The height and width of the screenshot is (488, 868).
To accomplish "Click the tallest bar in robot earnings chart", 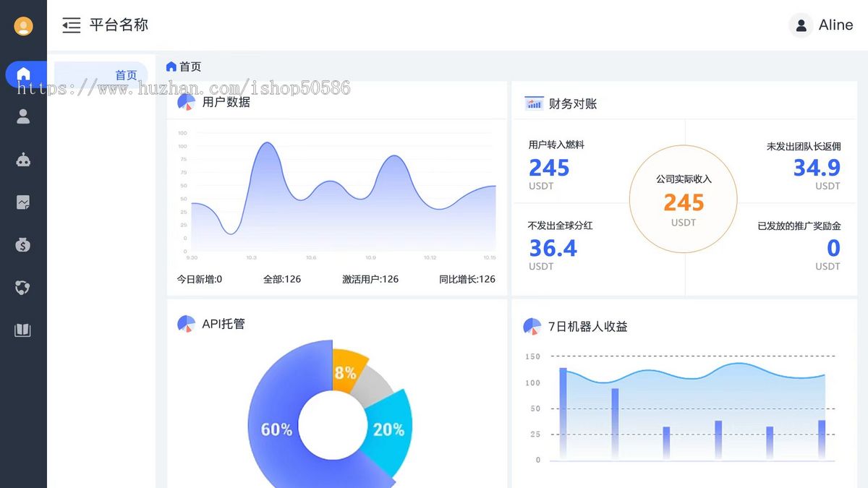I will click(563, 414).
